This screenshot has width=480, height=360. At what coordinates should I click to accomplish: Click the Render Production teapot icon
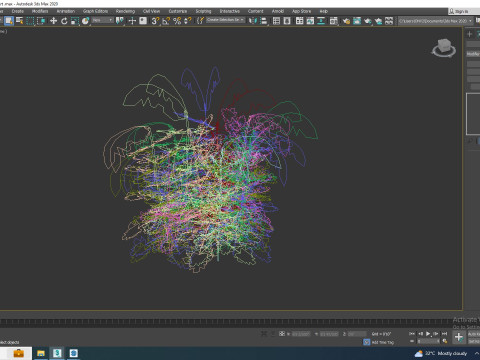click(368, 21)
